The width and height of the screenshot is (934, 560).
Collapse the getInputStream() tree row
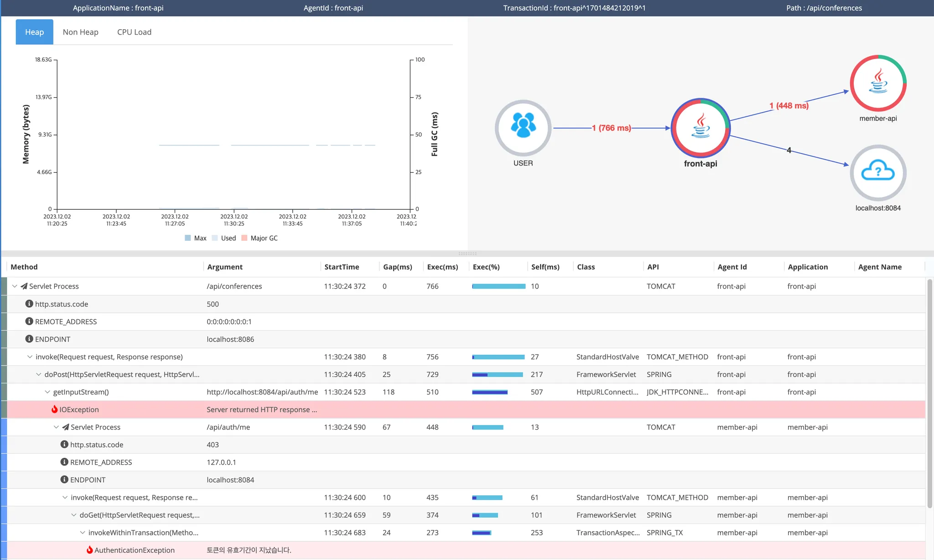(x=47, y=392)
